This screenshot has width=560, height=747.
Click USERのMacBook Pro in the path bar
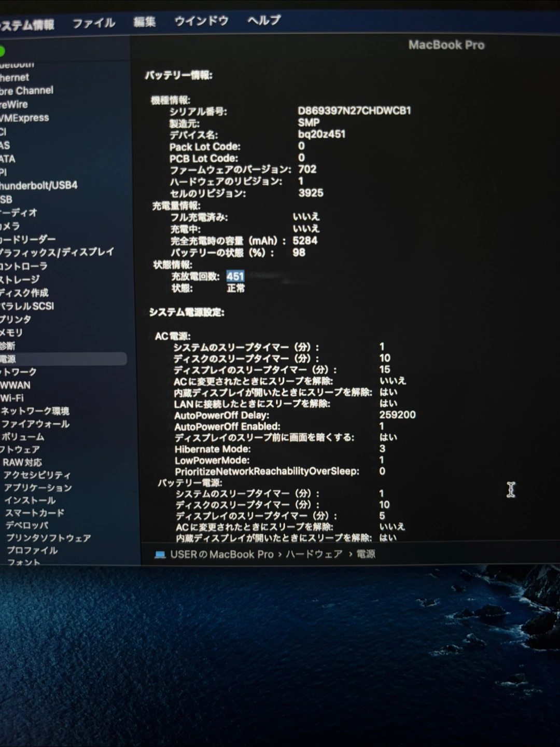tap(221, 554)
